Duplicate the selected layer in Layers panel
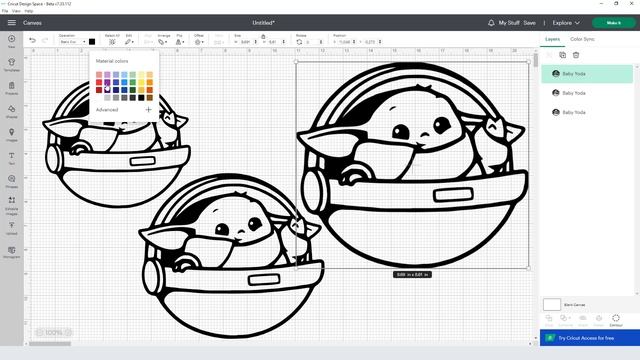640x360 pixels. pyautogui.click(x=562, y=55)
